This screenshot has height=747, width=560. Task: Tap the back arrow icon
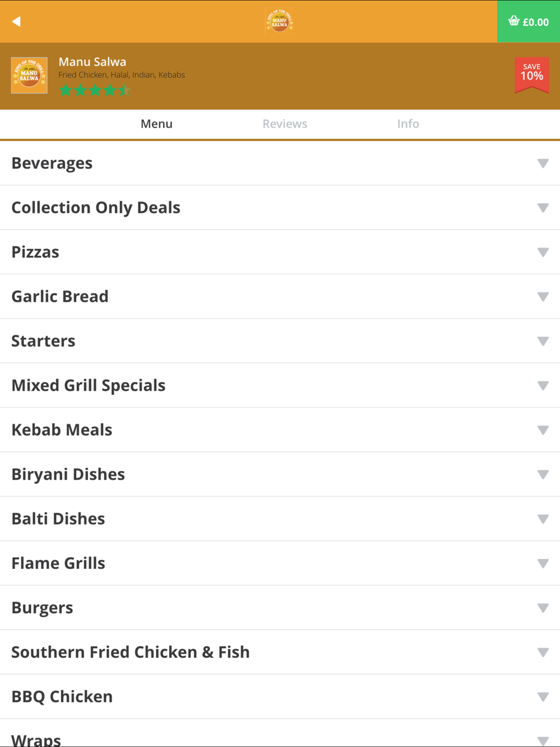(16, 21)
